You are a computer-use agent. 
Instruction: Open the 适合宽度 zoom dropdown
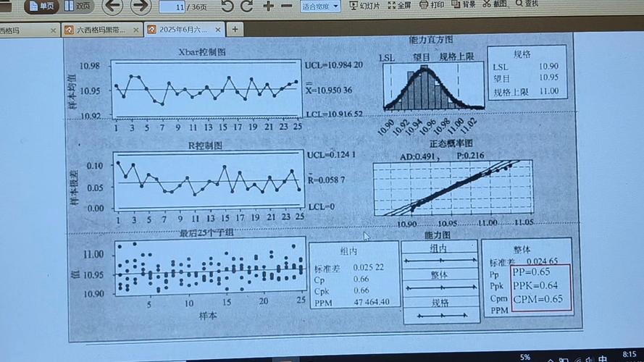point(320,7)
